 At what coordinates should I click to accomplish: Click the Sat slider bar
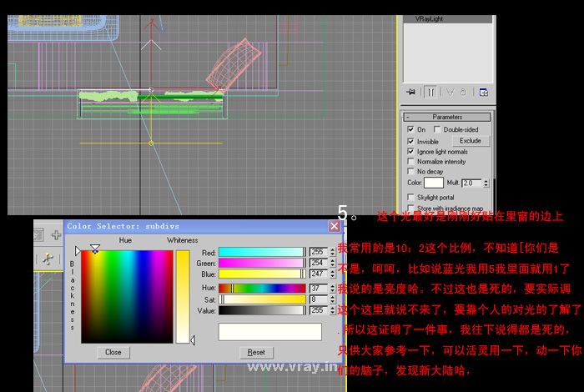click(262, 299)
